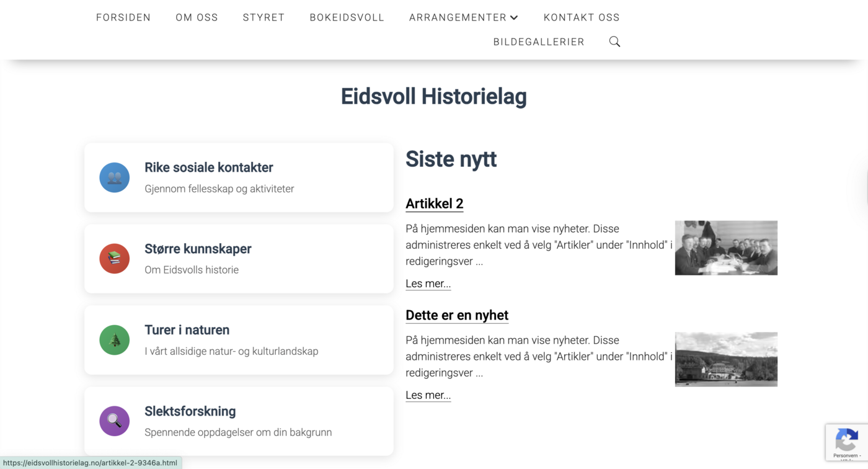This screenshot has height=469, width=868.
Task: Click the red books icon for knowledge
Action: click(x=115, y=259)
